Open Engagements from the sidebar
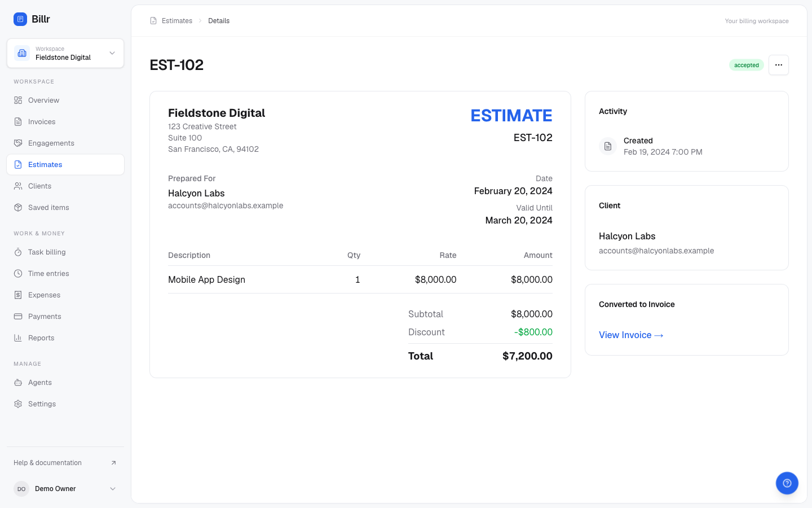 point(65,143)
